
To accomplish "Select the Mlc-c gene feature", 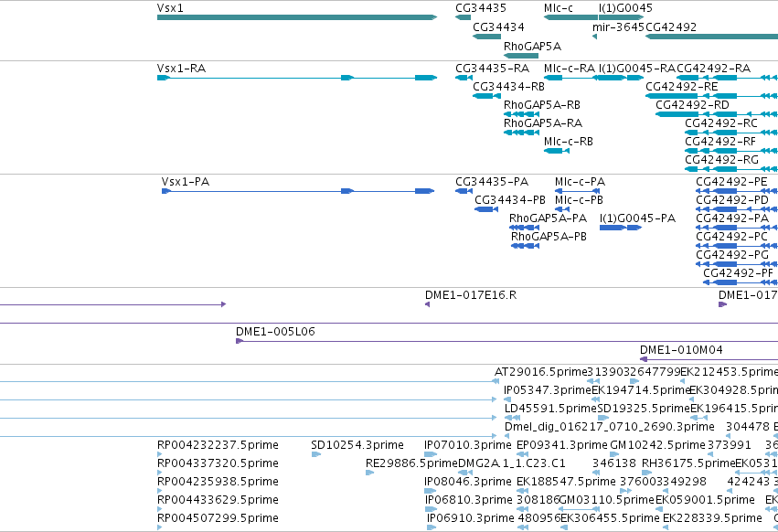I will [570, 17].
